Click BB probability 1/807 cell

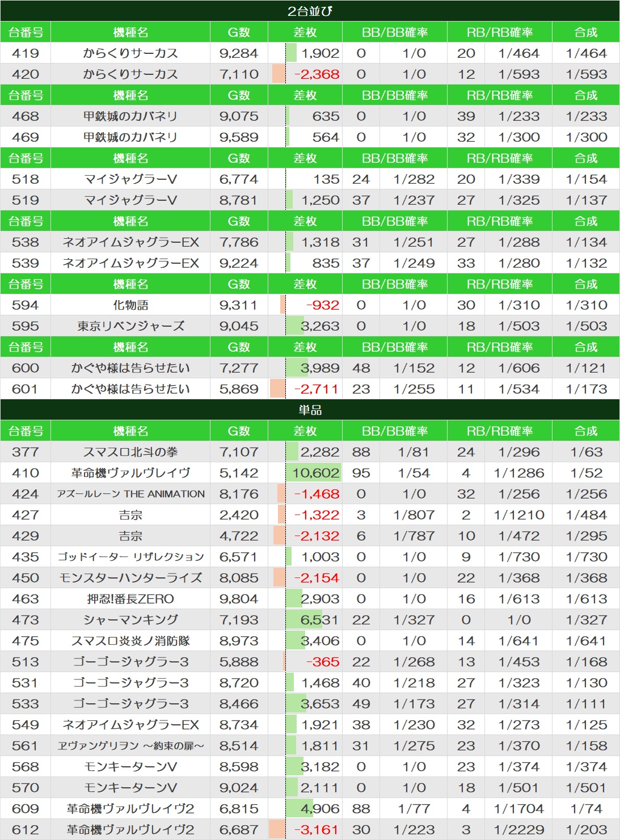pos(414,515)
